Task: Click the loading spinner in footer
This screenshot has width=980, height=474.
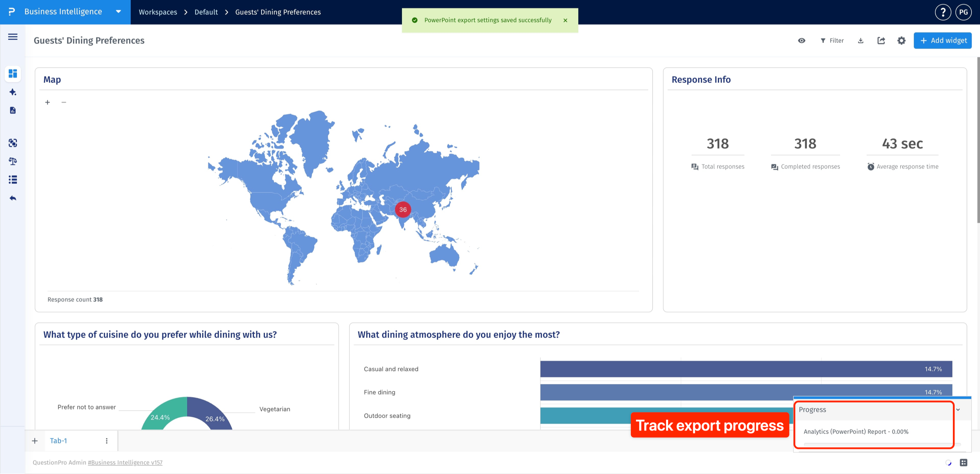Action: [x=948, y=463]
